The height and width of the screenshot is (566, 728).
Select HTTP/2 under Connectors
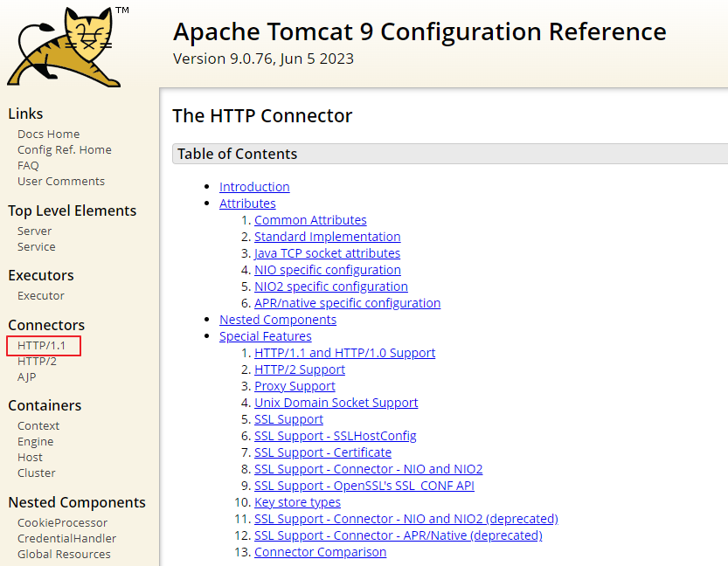(37, 362)
